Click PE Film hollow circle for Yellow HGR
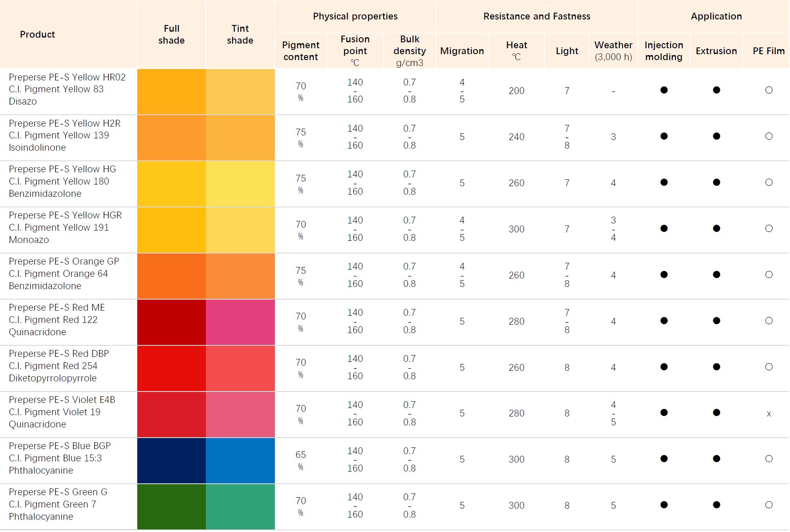Viewport: 790px width, 532px height. 769,229
